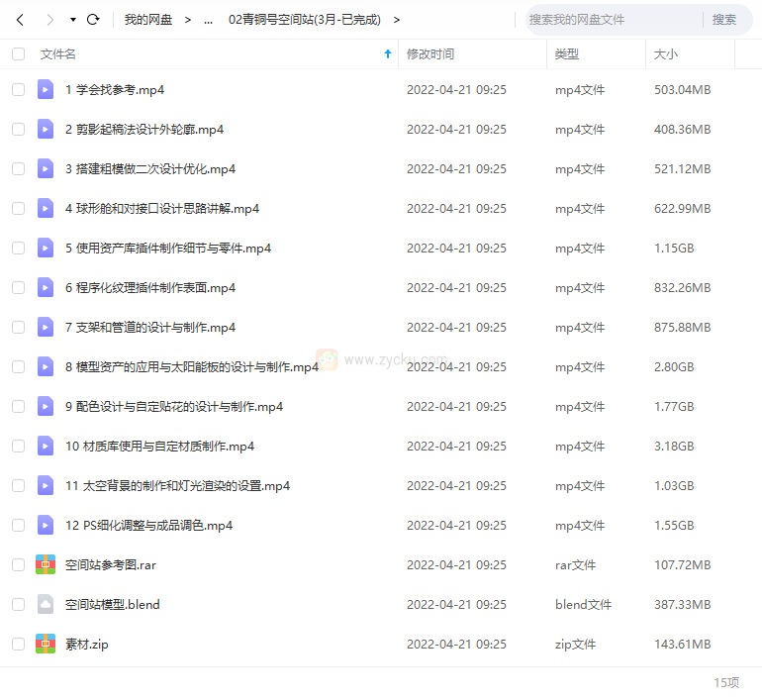This screenshot has width=762, height=700.
Task: Open file 3 搭建粗模做二次设计优化.mp4
Action: click(x=150, y=169)
